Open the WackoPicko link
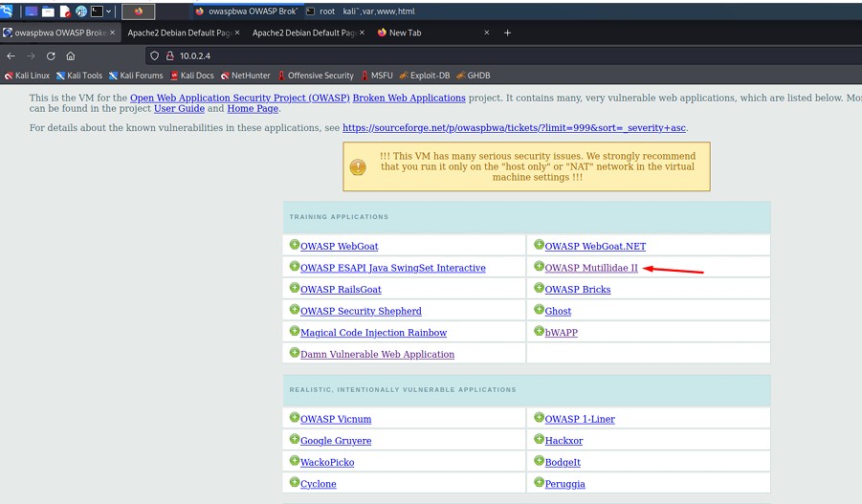This screenshot has height=504, width=862. [327, 463]
